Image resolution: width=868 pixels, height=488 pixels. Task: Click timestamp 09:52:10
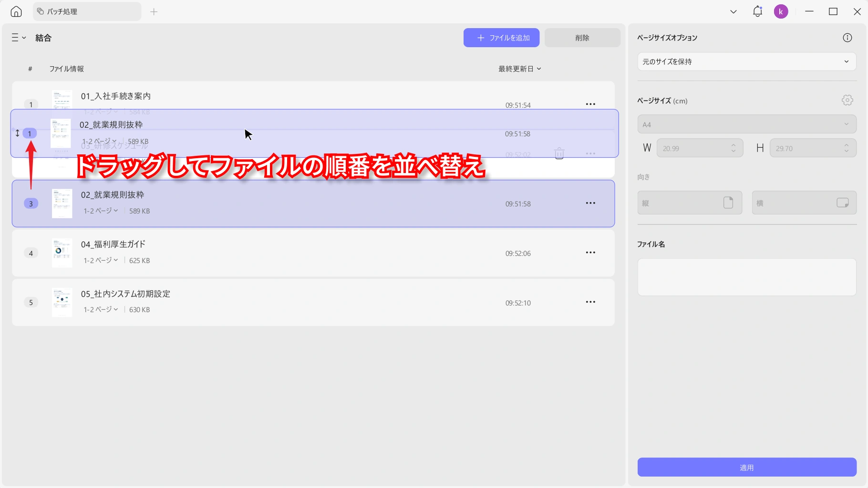[518, 303]
